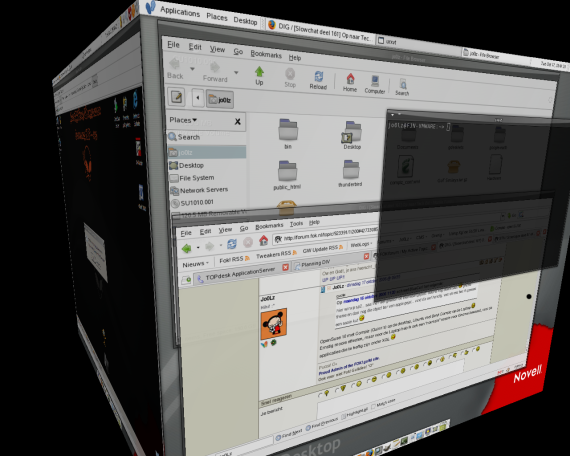Click the Find Next button
The image size is (570, 456).
289,434
